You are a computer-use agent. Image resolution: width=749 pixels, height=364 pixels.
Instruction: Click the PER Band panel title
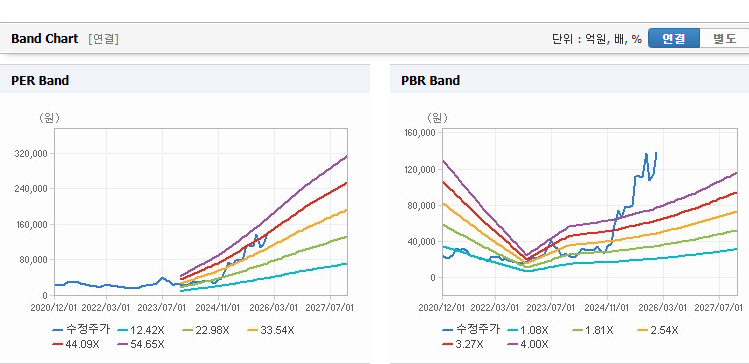[40, 81]
